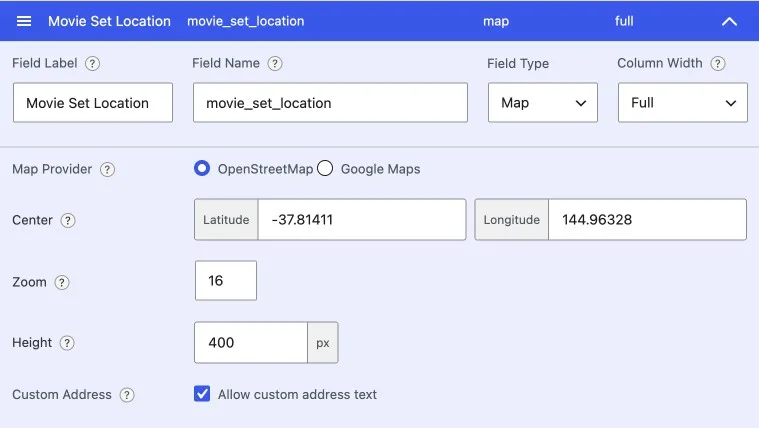Click header text movie_set_location
The image size is (759, 428).
coord(246,21)
